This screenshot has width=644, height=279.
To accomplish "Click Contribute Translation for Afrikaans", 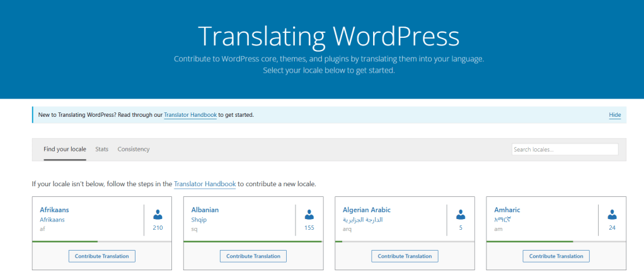I will 102,256.
